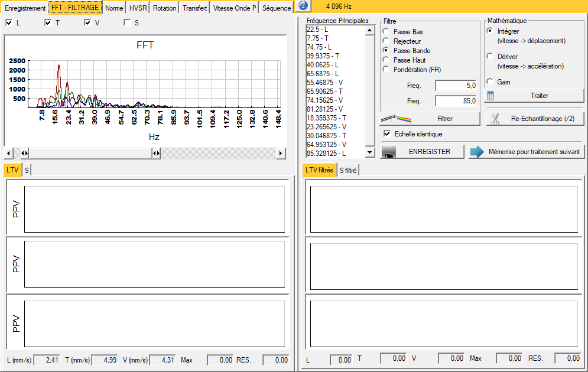This screenshot has height=372, width=588.
Task: Select Dériver (vitesse -> accélération)
Action: coord(490,56)
